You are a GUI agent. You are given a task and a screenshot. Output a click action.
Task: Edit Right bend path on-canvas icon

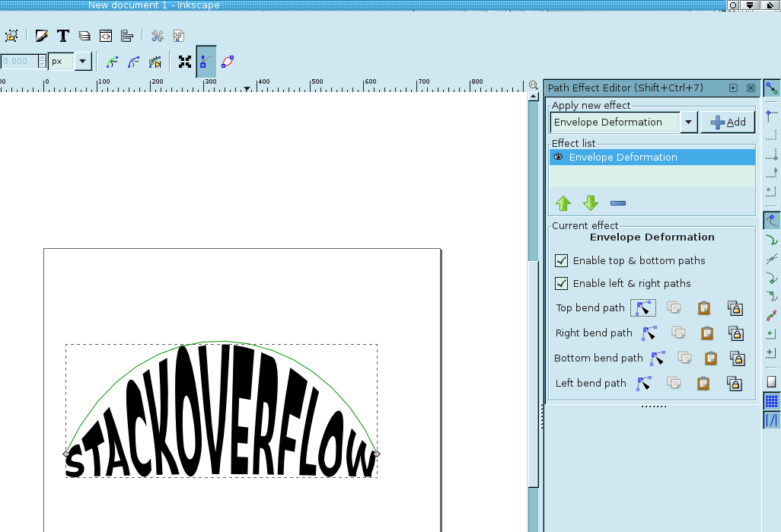pyautogui.click(x=649, y=333)
